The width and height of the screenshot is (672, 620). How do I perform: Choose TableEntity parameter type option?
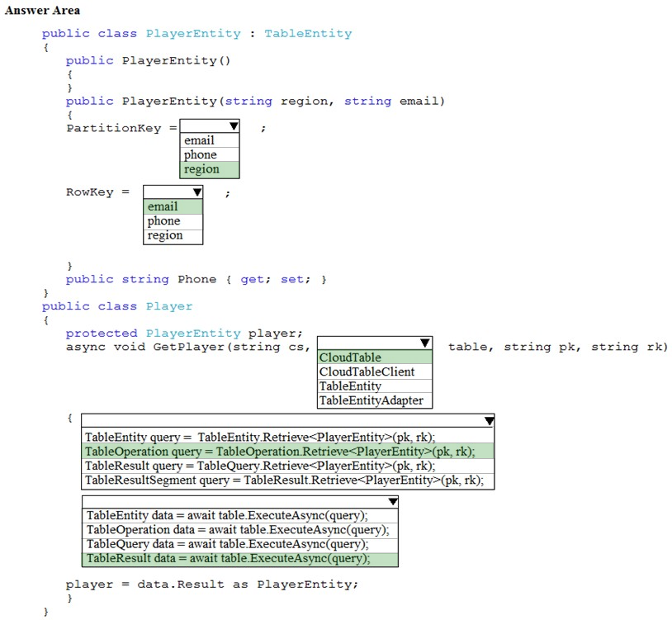pyautogui.click(x=375, y=386)
